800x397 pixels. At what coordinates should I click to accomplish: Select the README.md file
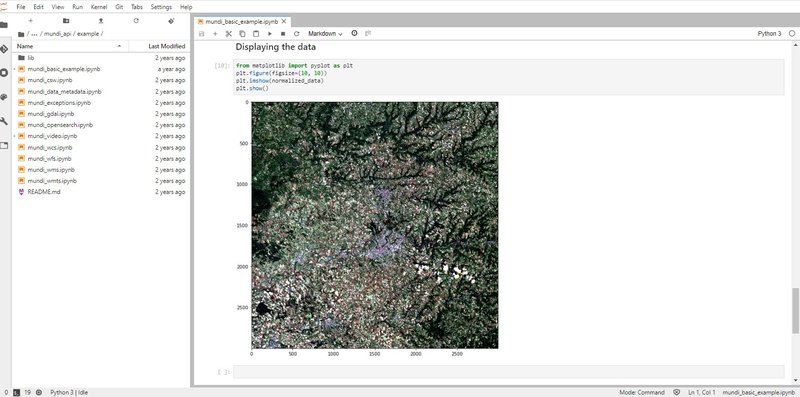(101, 192)
